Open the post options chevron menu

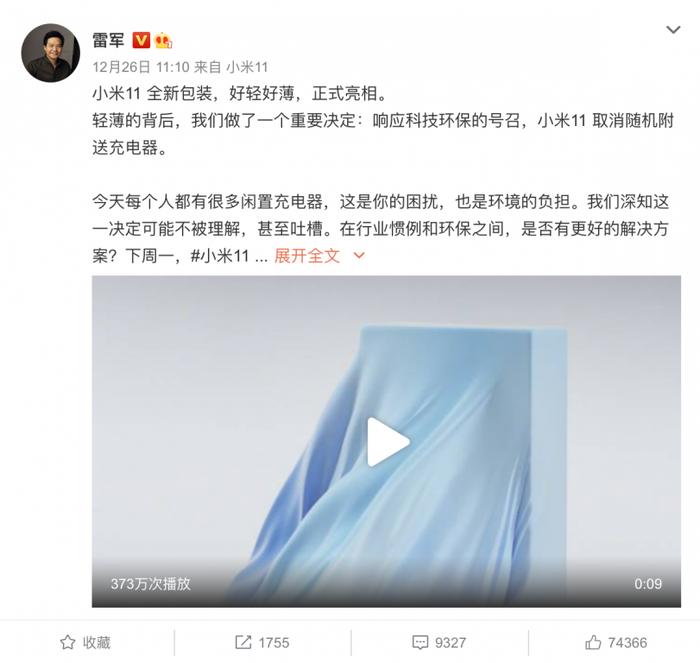[673, 30]
